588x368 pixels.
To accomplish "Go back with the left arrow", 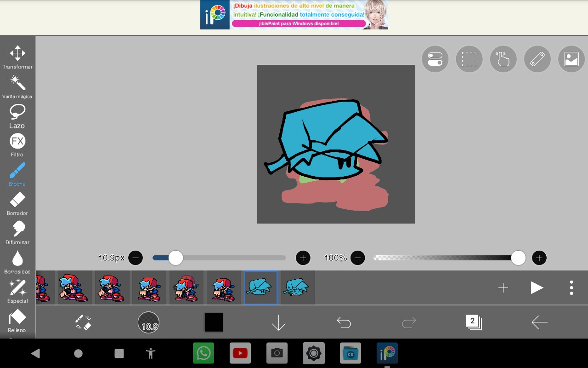I will (x=539, y=322).
